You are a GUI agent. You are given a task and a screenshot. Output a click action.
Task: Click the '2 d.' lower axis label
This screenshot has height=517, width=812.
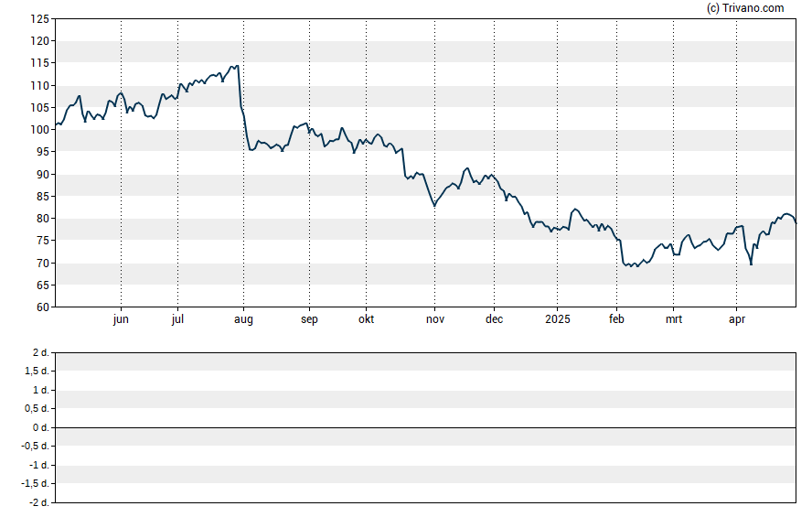(41, 353)
